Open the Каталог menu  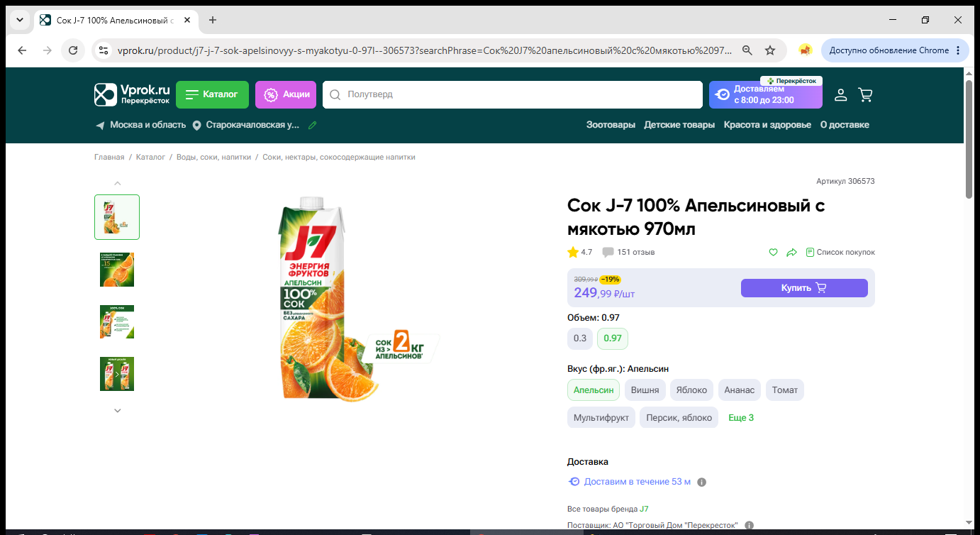[212, 94]
